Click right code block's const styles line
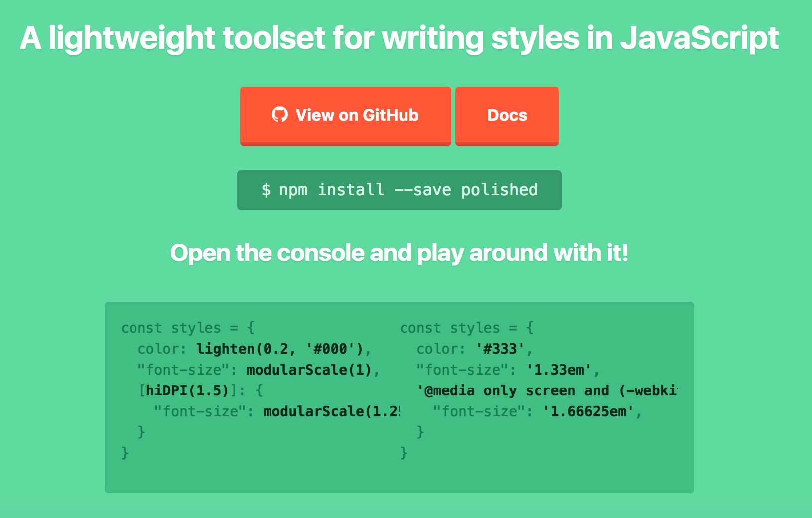Image resolution: width=812 pixels, height=518 pixels. click(467, 328)
